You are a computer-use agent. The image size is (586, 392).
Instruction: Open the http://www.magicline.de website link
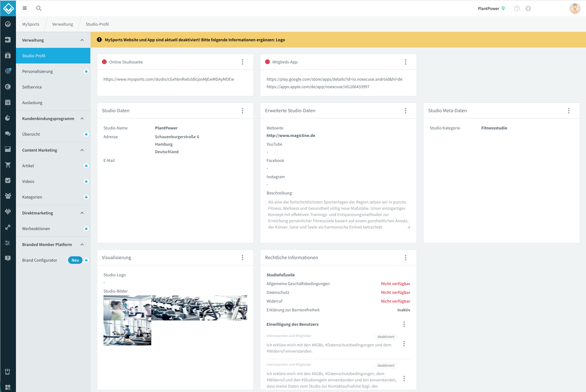(x=291, y=135)
